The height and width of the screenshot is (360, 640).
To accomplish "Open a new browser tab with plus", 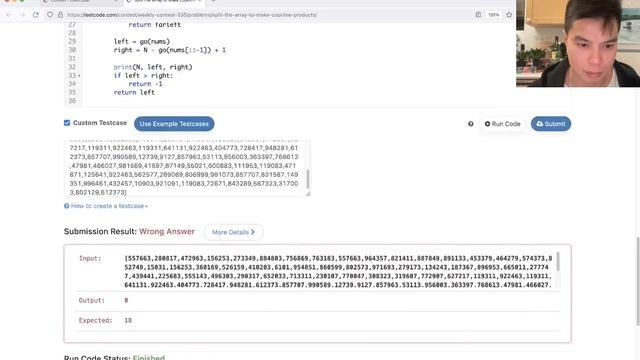I will [x=213, y=2].
